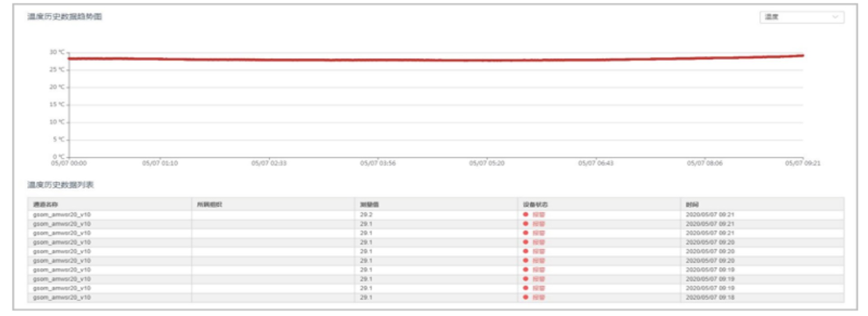Click the trend line endpoint at 05/07 09:21
Screen dimensions: 868x316
coord(802,56)
